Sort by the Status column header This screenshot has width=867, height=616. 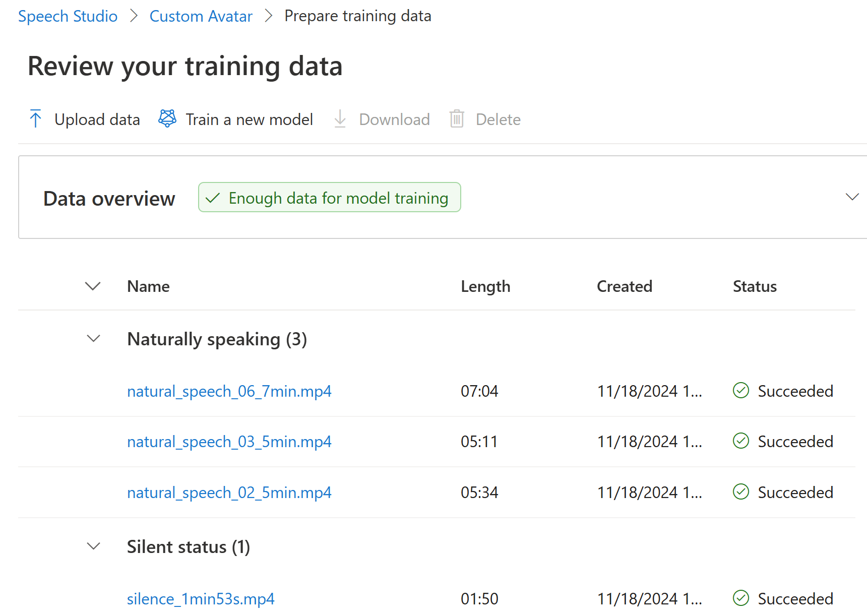(755, 286)
